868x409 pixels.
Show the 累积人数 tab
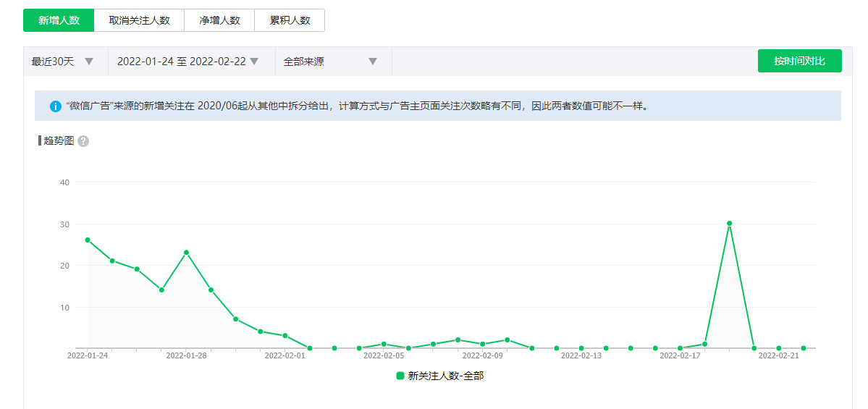pyautogui.click(x=290, y=20)
